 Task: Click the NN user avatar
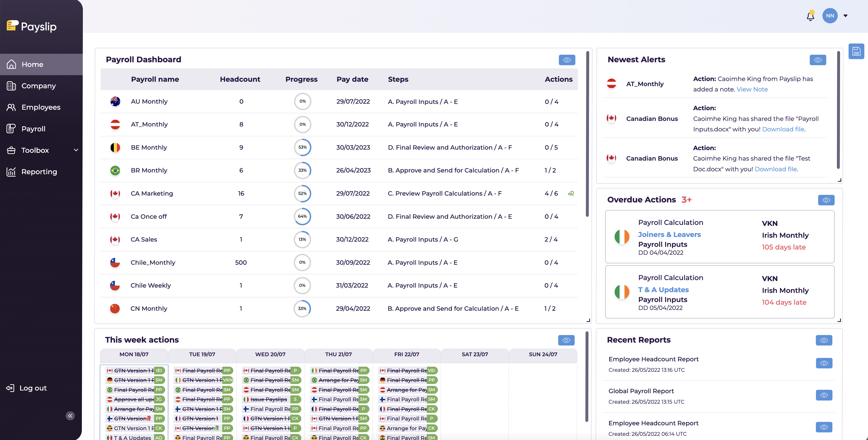pyautogui.click(x=830, y=16)
